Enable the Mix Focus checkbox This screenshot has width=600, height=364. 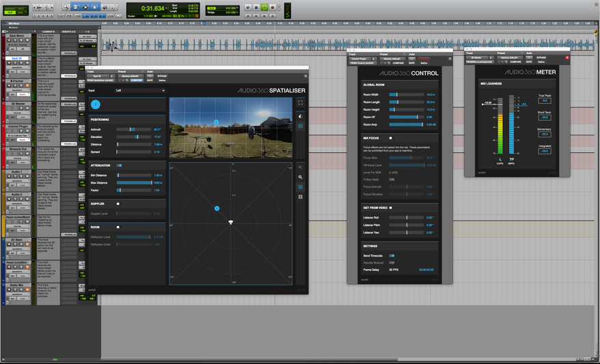click(391, 138)
